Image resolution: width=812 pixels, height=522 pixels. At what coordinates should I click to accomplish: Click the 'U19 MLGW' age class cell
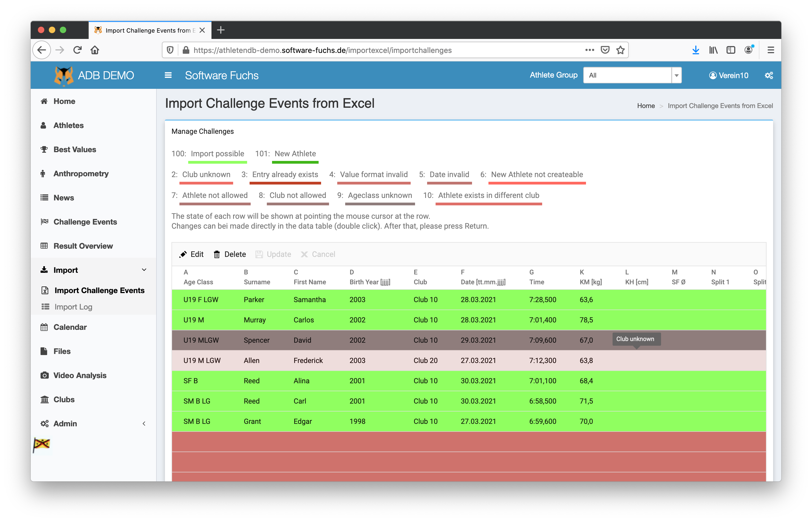pyautogui.click(x=201, y=340)
